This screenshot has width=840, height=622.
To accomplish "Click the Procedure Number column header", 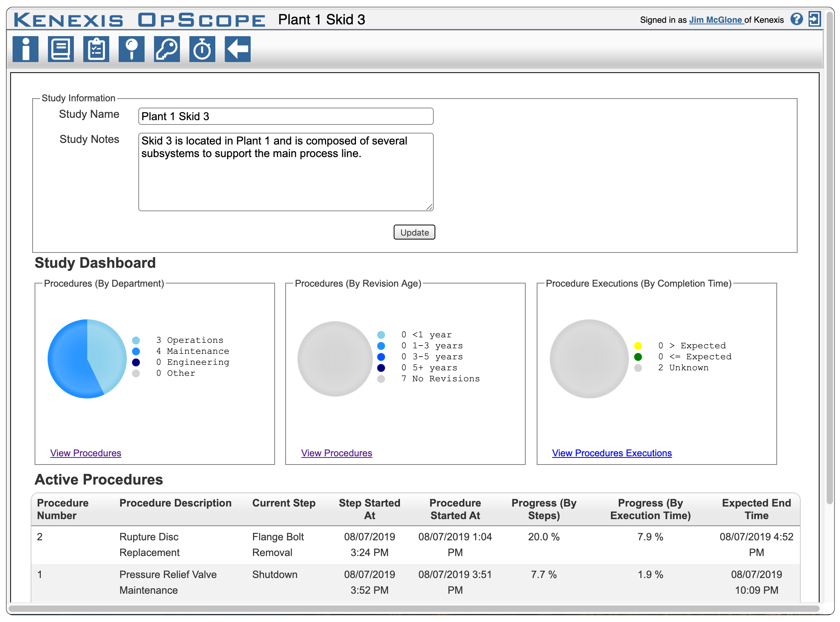I will pyautogui.click(x=63, y=509).
